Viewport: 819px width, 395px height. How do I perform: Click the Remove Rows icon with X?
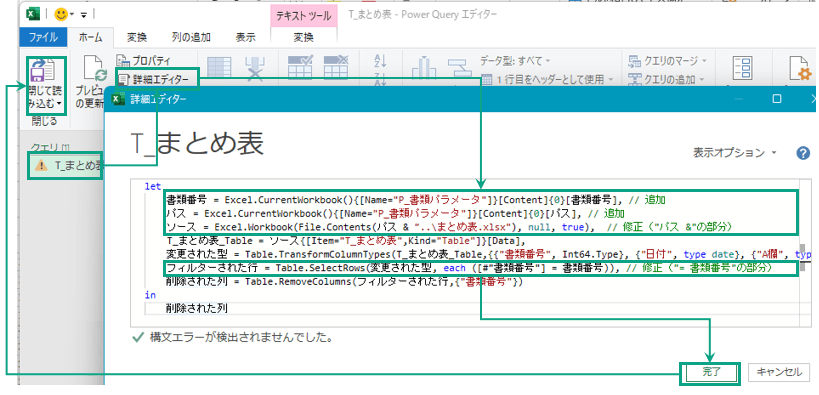pyautogui.click(x=336, y=68)
